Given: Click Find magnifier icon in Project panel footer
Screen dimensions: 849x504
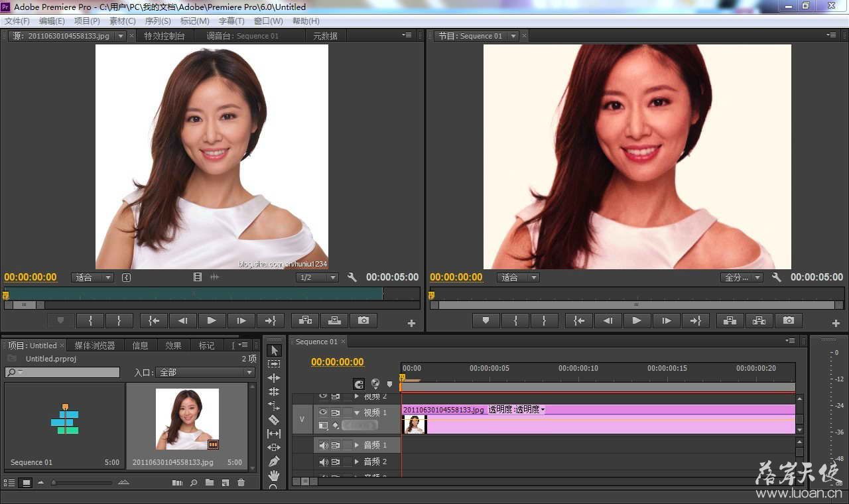Looking at the screenshot, I should point(194,483).
